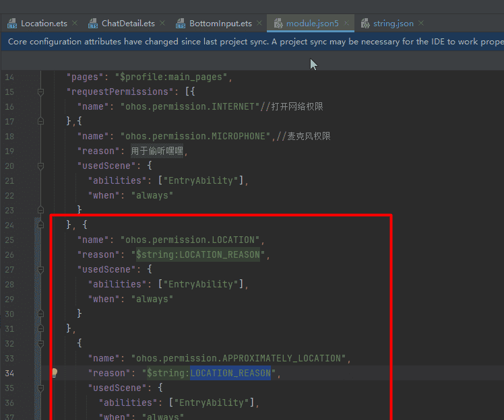Viewport: 504px width, 420px height.
Task: Close the module.json5 tab
Action: pyautogui.click(x=346, y=24)
